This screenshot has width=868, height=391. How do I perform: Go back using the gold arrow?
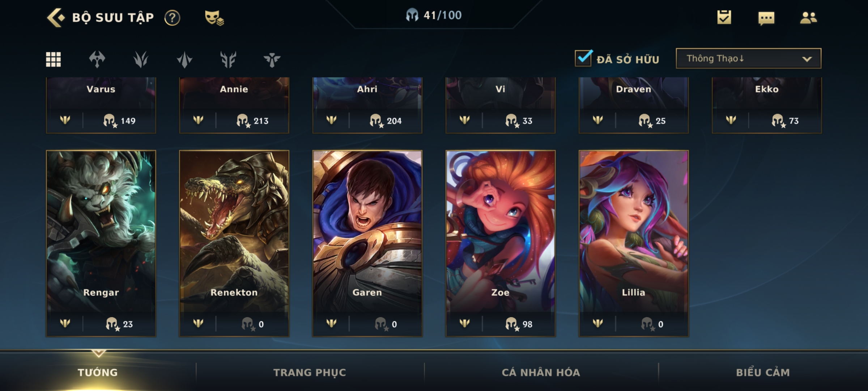(56, 18)
